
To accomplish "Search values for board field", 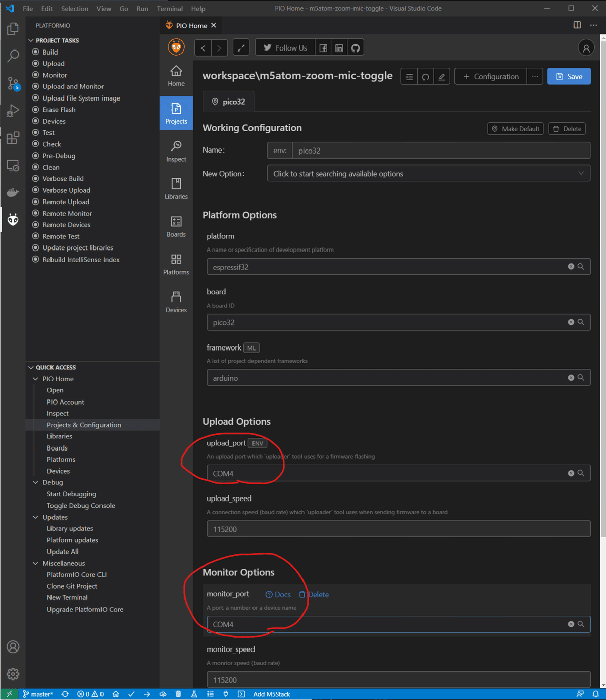I will click(581, 322).
